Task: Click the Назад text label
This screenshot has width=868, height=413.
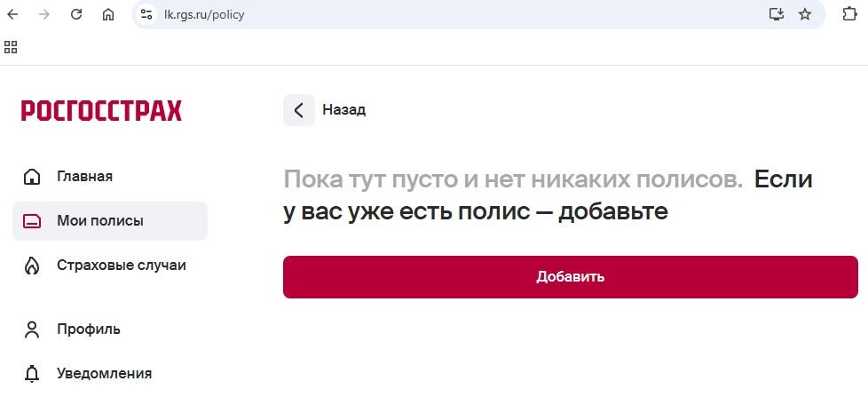Action: (x=343, y=110)
